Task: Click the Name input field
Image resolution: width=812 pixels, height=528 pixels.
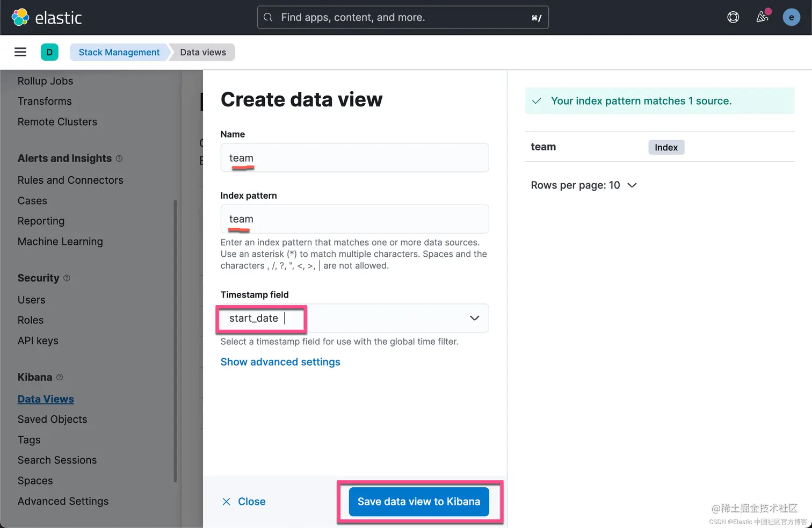Action: (354, 158)
